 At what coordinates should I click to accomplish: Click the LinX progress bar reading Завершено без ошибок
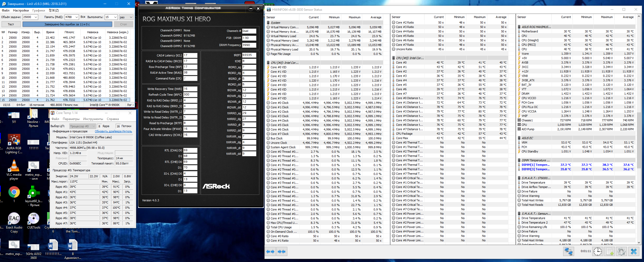coord(67,24)
